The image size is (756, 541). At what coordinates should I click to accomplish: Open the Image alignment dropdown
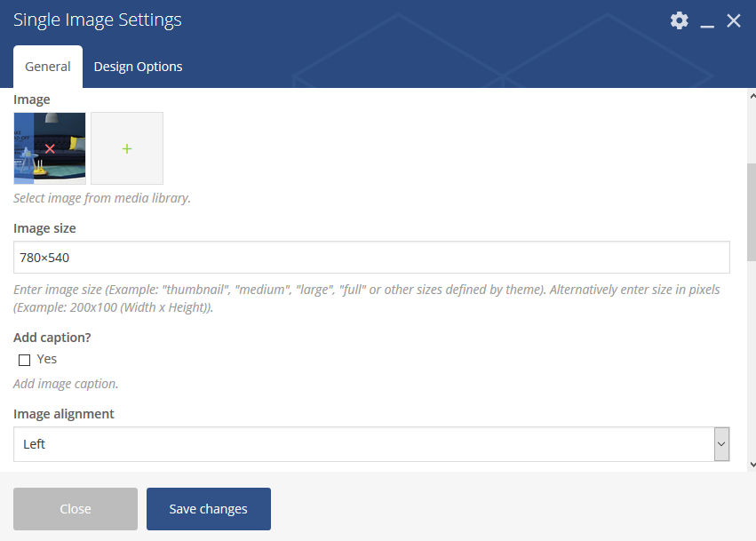371,444
